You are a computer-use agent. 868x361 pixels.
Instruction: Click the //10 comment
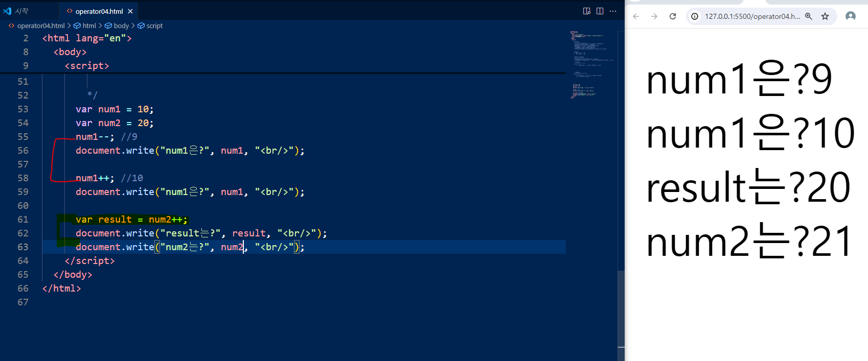132,178
